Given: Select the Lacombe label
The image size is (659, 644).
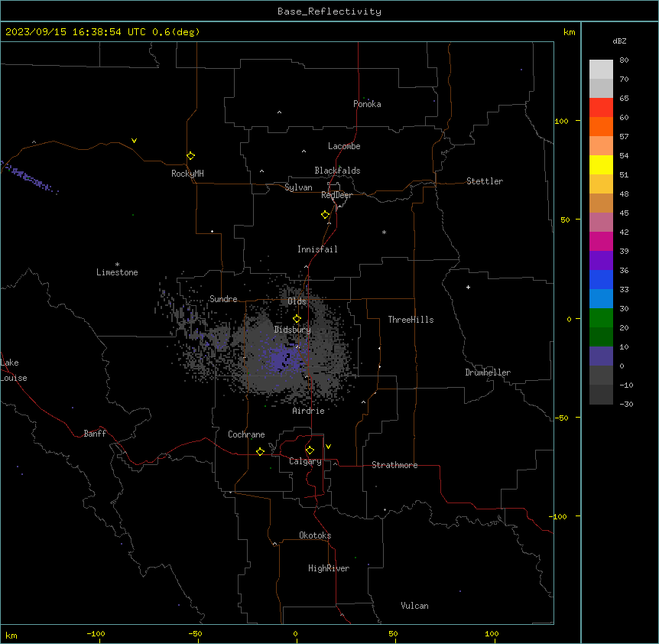Looking at the screenshot, I should tap(344, 146).
